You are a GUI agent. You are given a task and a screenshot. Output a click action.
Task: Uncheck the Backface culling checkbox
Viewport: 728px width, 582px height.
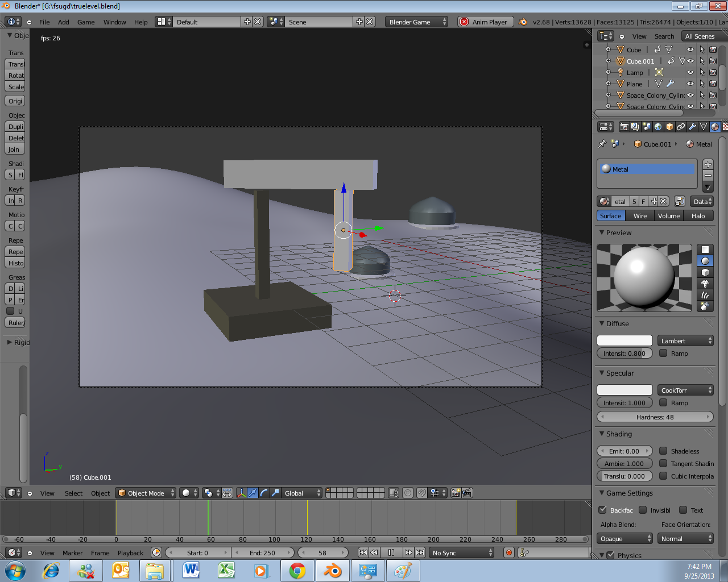[603, 510]
